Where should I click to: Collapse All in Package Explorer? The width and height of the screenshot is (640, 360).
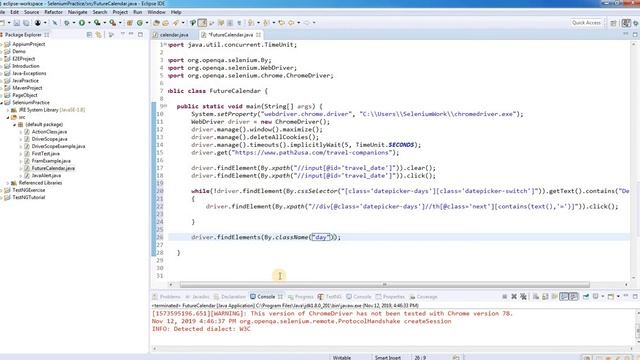(89, 35)
